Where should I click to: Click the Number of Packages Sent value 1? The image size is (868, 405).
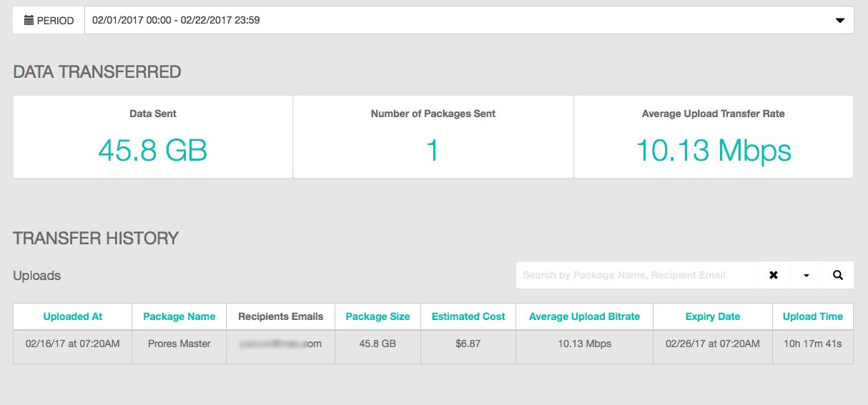[433, 151]
